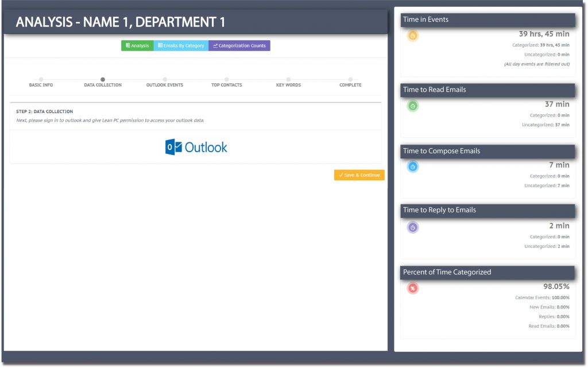This screenshot has width=588, height=368.
Task: Click the sign in to outlook instruction text
Action: pos(110,121)
